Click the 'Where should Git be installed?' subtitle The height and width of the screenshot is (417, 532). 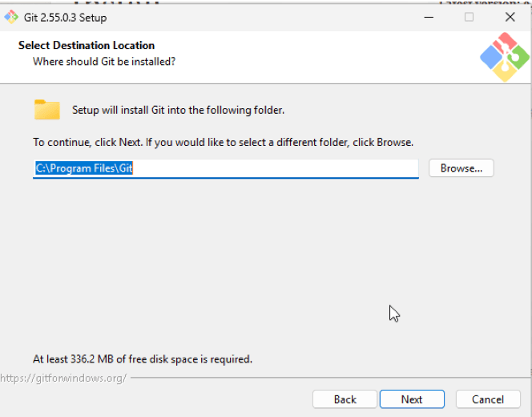pos(104,62)
